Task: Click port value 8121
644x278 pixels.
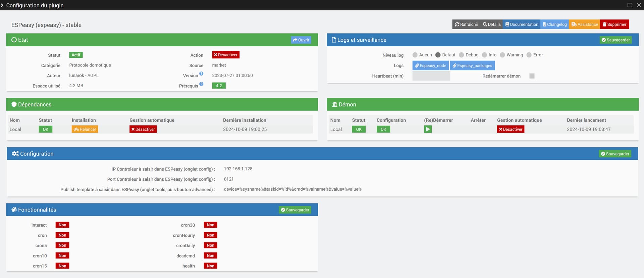Action: (229, 179)
